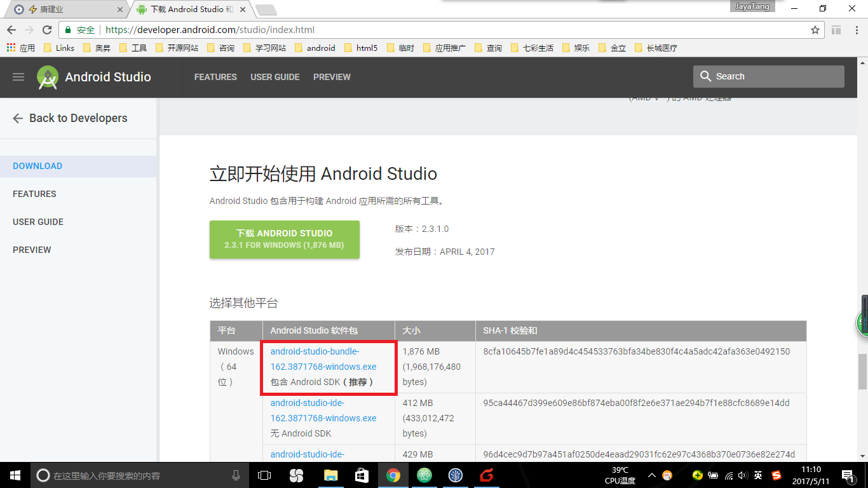The height and width of the screenshot is (488, 868).
Task: Open File Explorer from taskbar
Action: point(330,475)
